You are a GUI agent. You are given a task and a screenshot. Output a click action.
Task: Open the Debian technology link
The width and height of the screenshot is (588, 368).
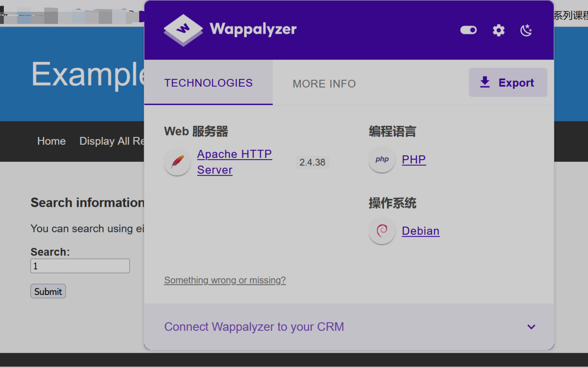click(x=421, y=231)
